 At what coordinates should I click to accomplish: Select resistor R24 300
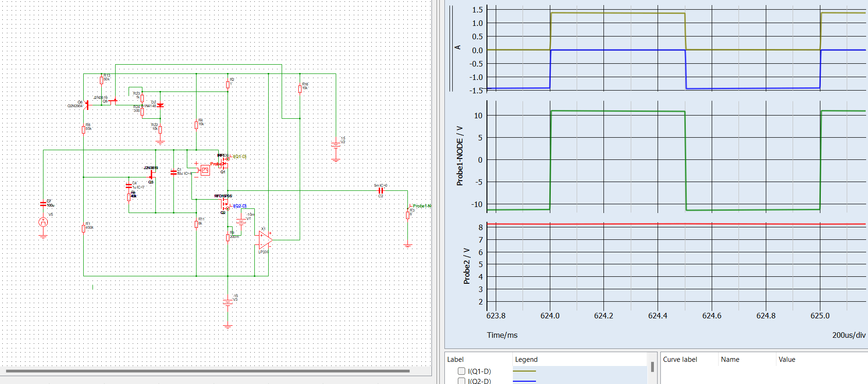pos(142,111)
